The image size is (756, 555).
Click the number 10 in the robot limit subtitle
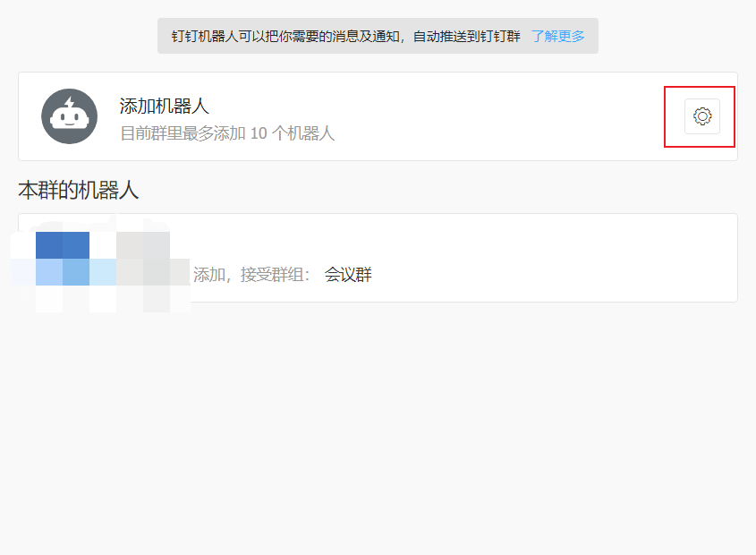pyautogui.click(x=259, y=133)
